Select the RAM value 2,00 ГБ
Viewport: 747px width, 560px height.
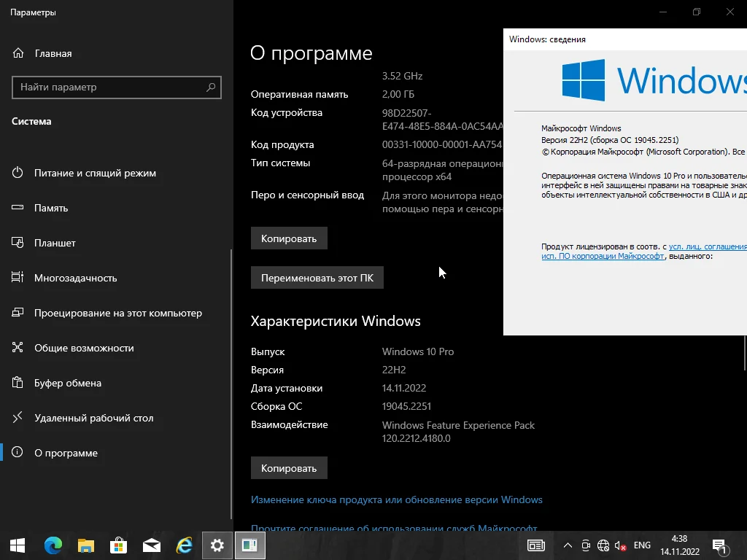click(398, 94)
